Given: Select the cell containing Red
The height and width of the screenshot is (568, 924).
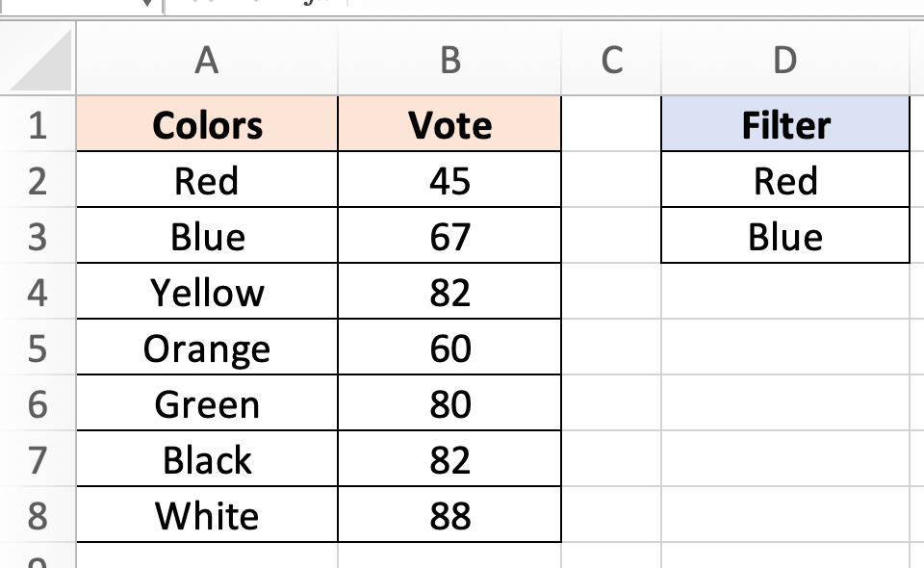Looking at the screenshot, I should [205, 180].
